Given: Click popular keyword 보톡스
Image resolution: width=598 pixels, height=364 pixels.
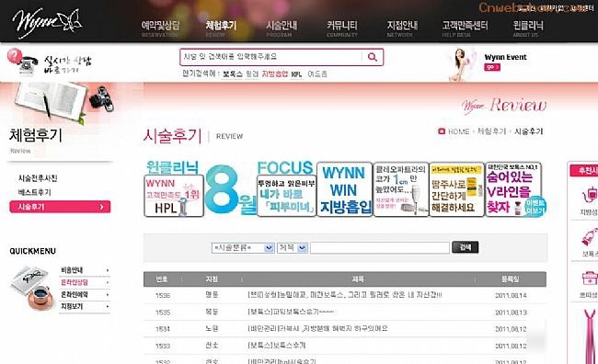Looking at the screenshot, I should pos(233,74).
